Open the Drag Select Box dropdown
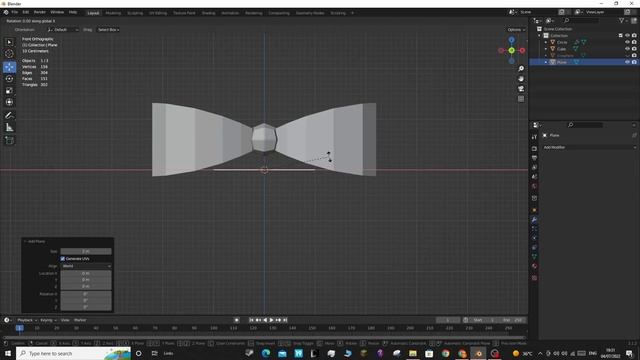The width and height of the screenshot is (640, 360). click(108, 30)
